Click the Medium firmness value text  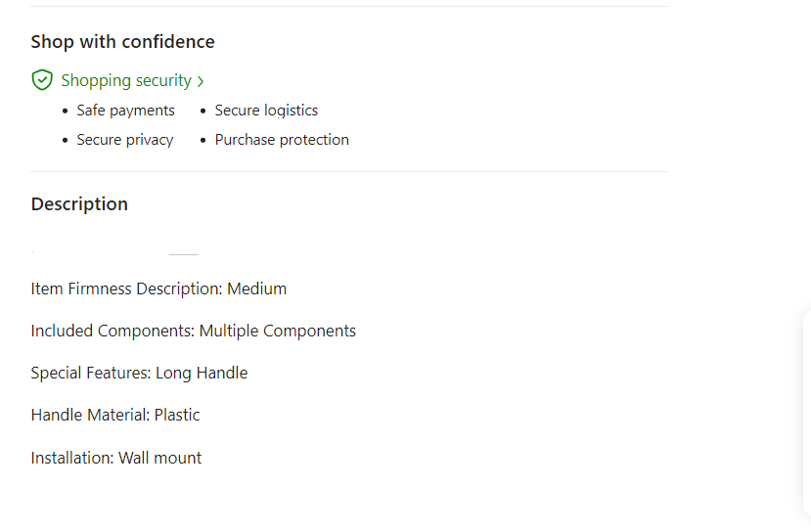[x=257, y=288]
